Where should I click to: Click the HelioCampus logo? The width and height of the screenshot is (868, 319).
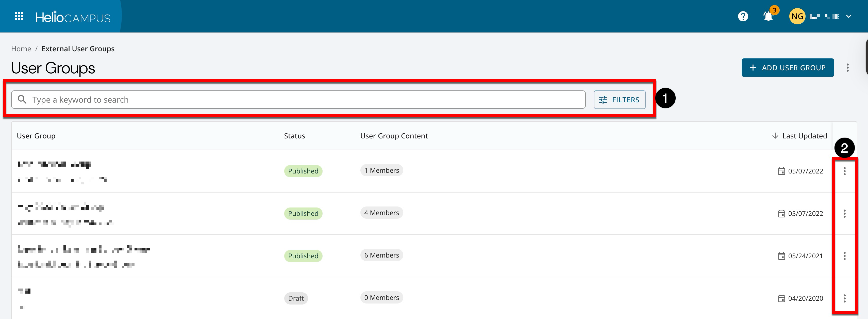pos(73,17)
